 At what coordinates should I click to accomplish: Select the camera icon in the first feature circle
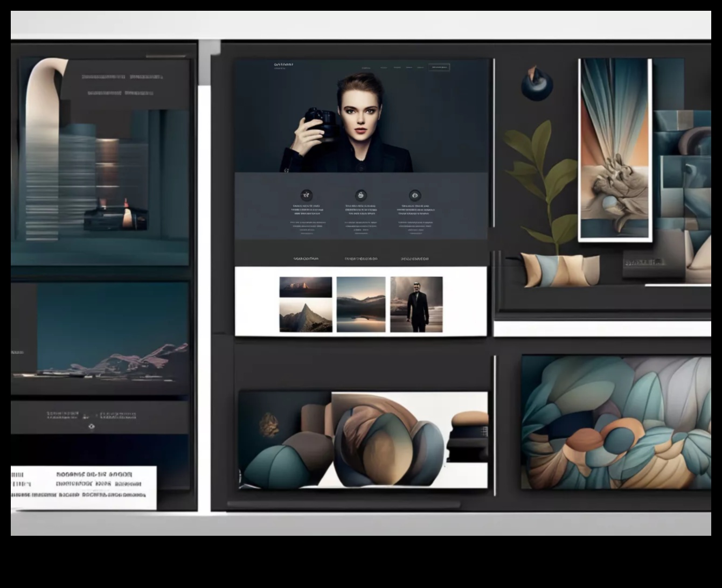(x=308, y=196)
